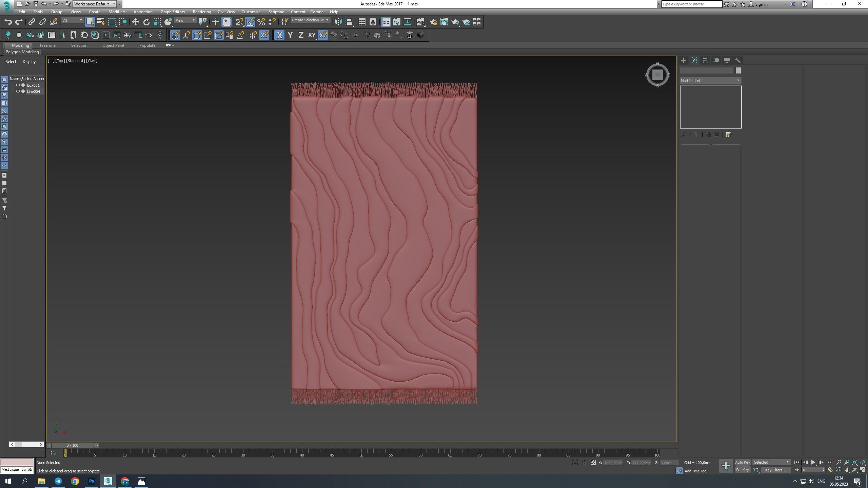Click the object color swatch in Modify panel

pos(738,70)
